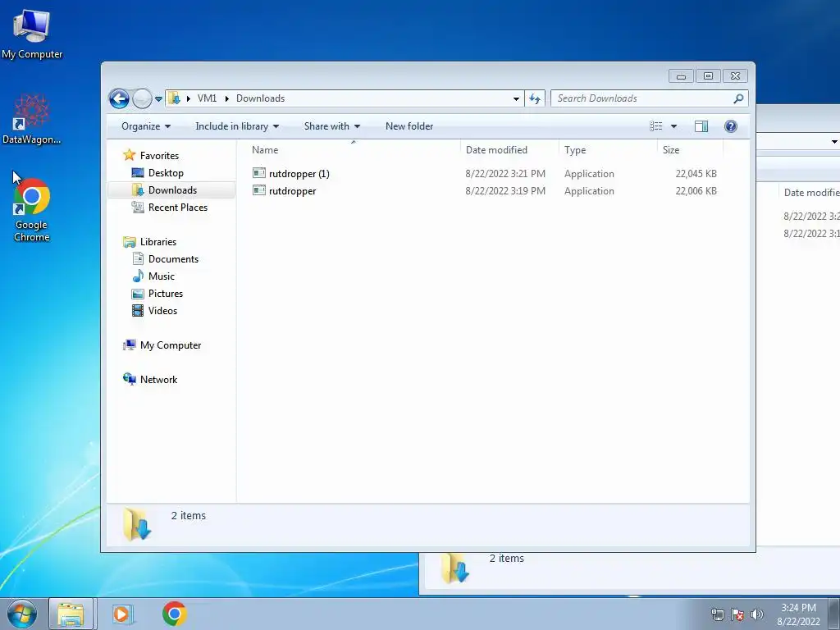The width and height of the screenshot is (840, 630).
Task: Expand arrow between VM1 and Downloads
Action: (x=227, y=98)
